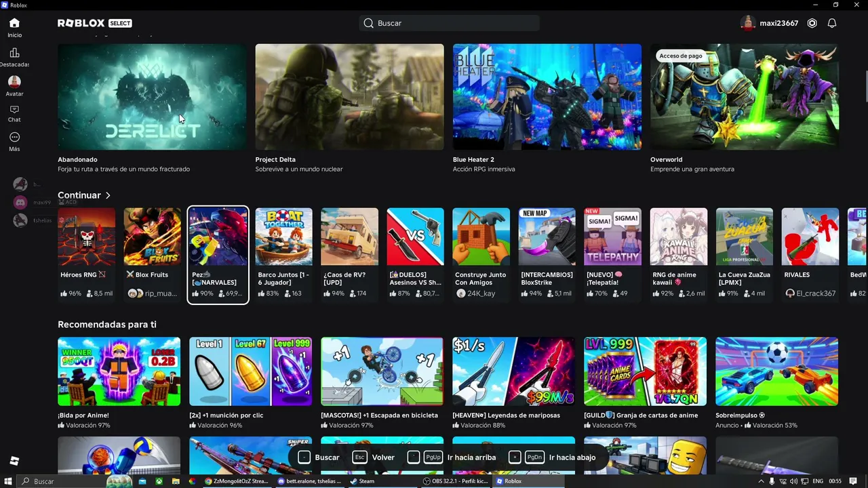Click the taskbar microphone icon

772,481
